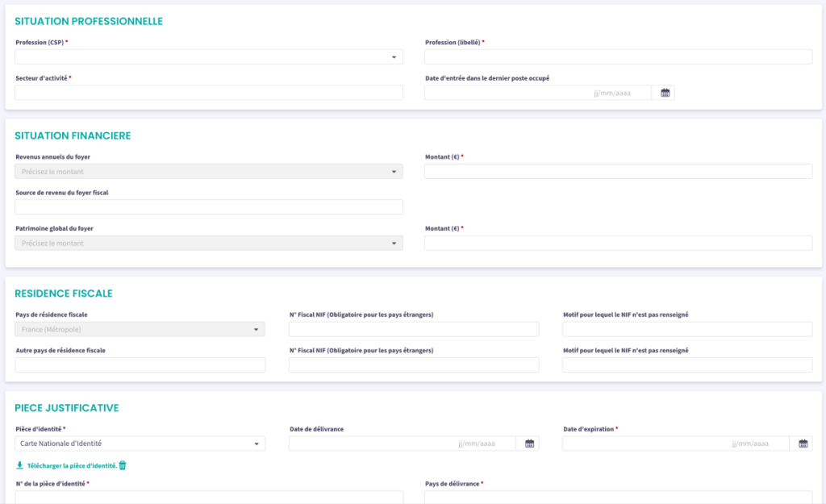Click the trash icon to delete identity document
The height and width of the screenshot is (504, 826).
[x=123, y=465]
